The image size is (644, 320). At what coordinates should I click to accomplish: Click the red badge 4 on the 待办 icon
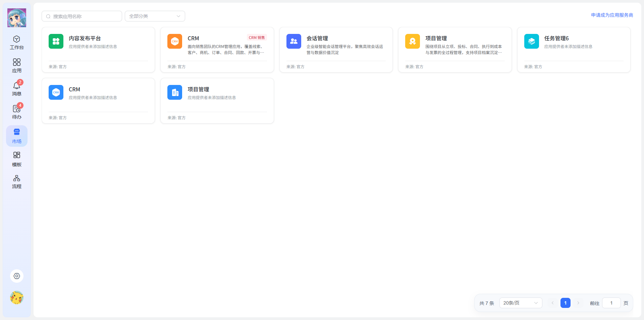click(20, 105)
